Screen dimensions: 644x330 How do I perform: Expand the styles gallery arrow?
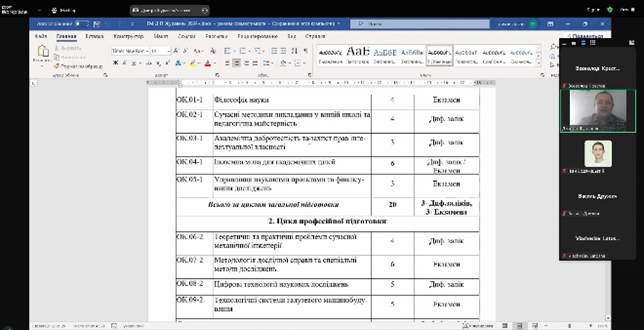click(x=539, y=63)
